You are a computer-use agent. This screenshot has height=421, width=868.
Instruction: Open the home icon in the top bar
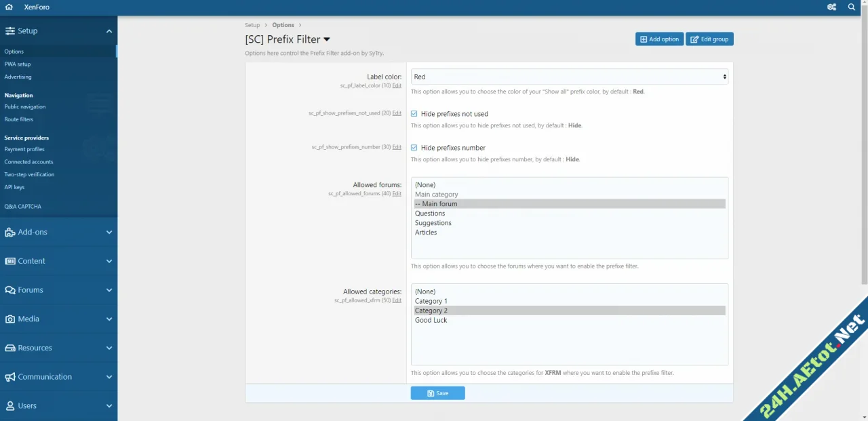coord(8,7)
